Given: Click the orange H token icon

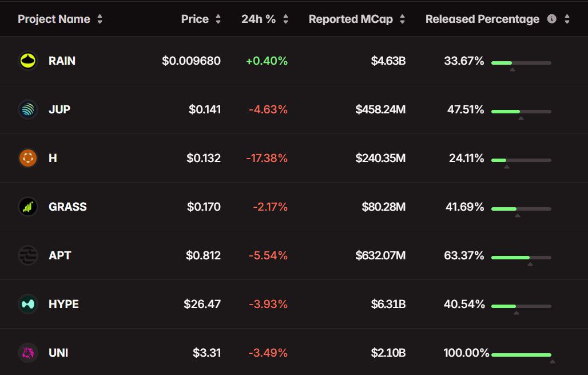Looking at the screenshot, I should pos(27,158).
